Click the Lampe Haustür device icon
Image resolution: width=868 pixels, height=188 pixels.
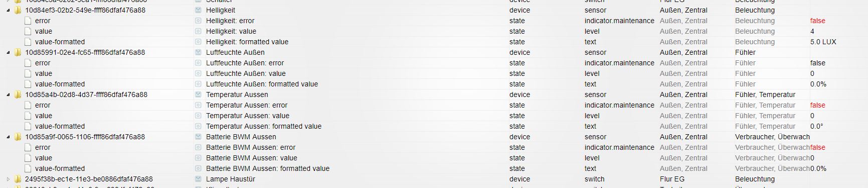198,179
